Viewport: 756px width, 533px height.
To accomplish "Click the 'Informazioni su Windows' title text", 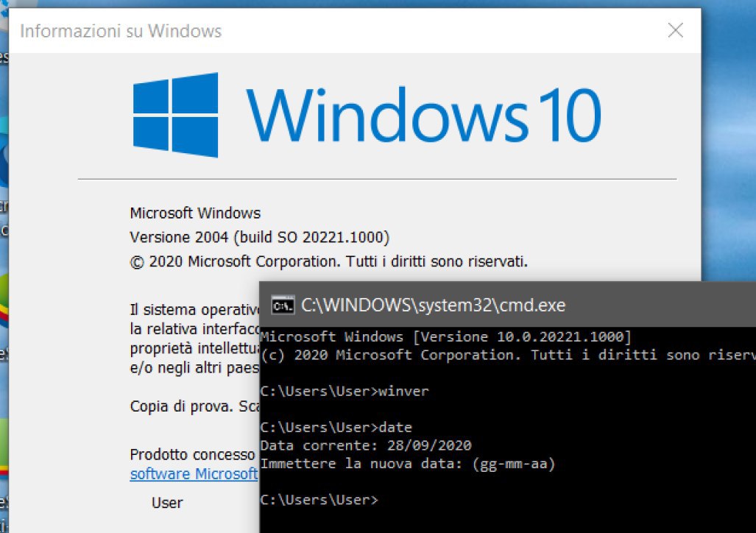I will 121,32.
